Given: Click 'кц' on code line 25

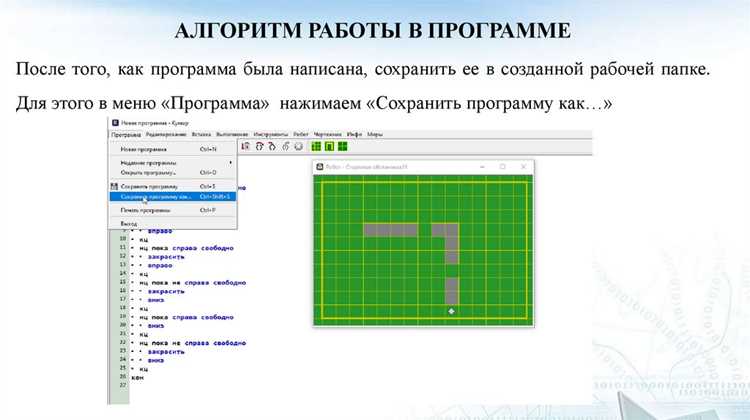Looking at the screenshot, I should click(x=143, y=369).
